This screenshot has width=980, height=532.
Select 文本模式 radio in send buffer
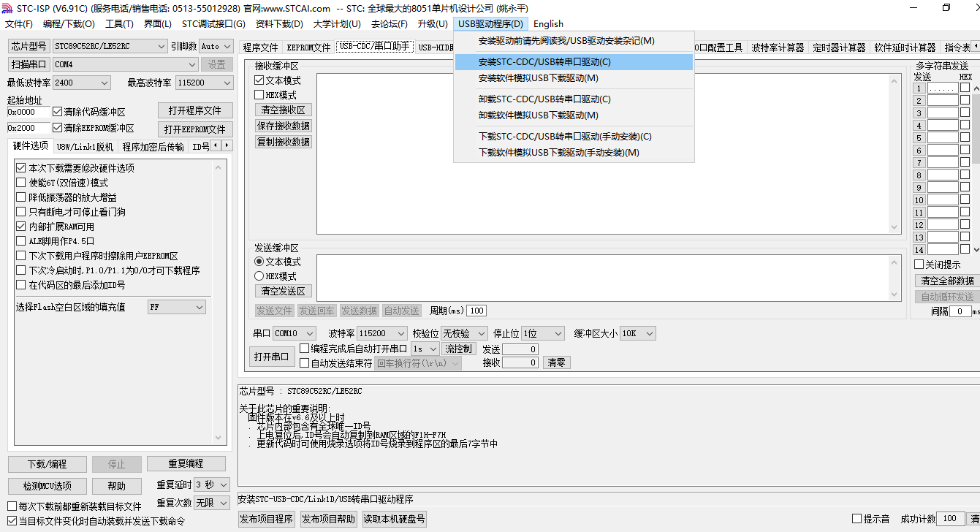pos(259,262)
